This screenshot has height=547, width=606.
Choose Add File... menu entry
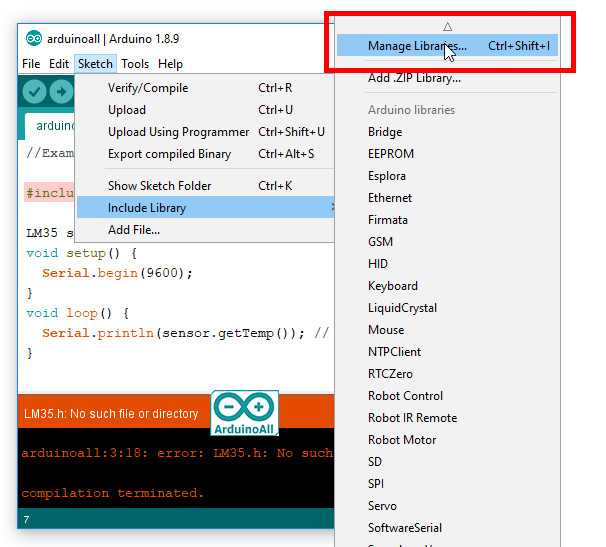pos(205,230)
